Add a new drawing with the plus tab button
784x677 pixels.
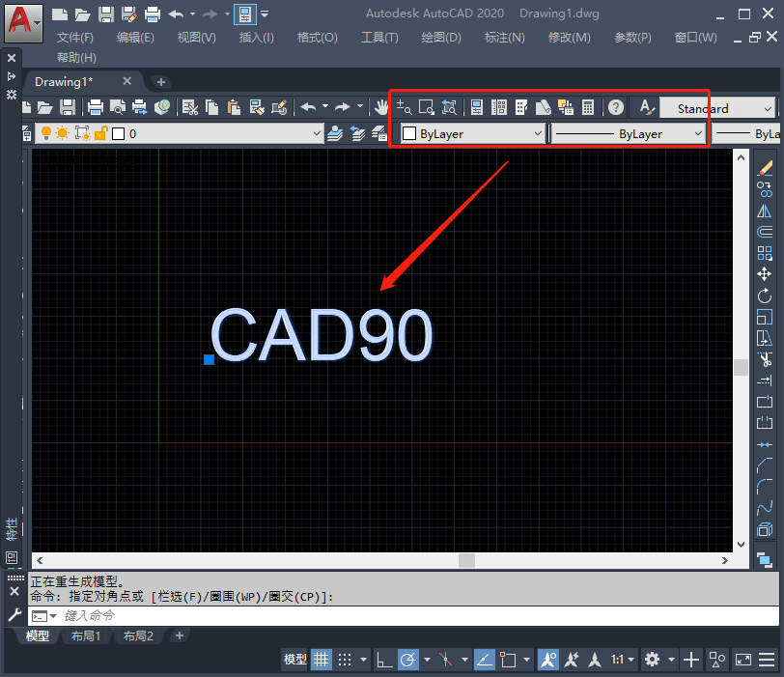161,83
